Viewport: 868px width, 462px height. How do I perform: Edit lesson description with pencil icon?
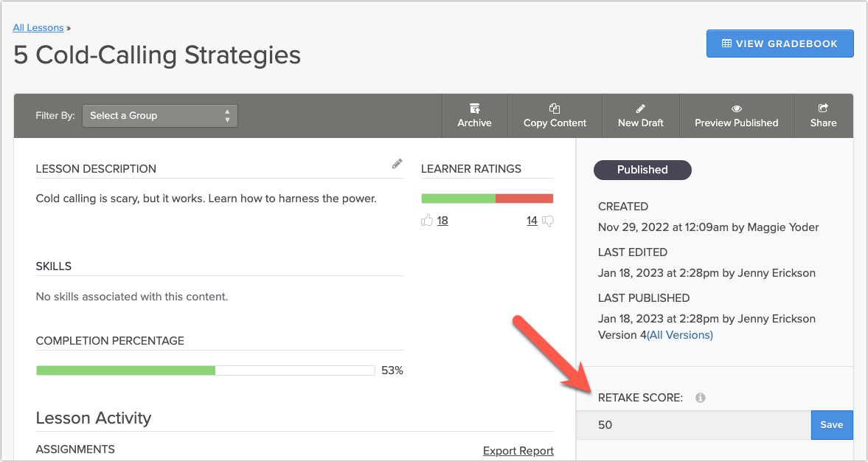coord(397,163)
